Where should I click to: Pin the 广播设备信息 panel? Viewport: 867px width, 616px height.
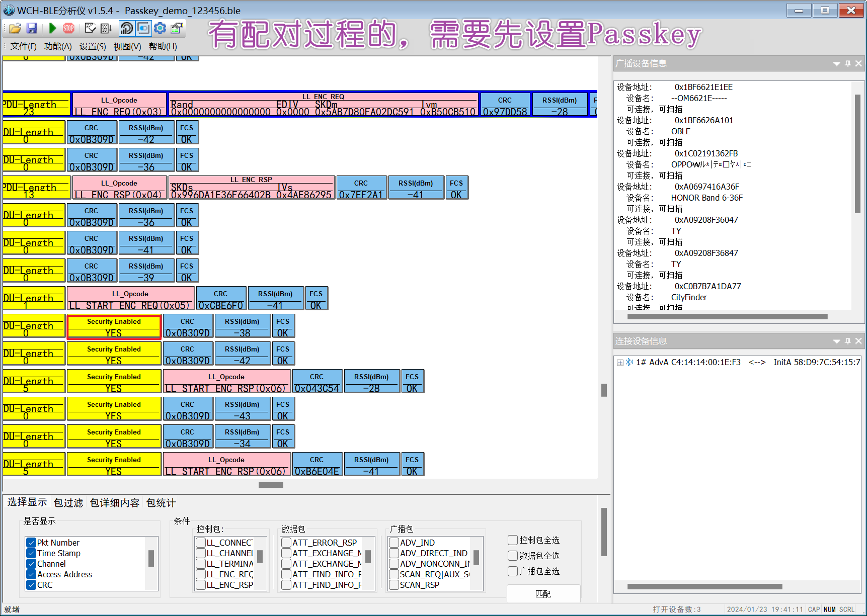point(848,63)
